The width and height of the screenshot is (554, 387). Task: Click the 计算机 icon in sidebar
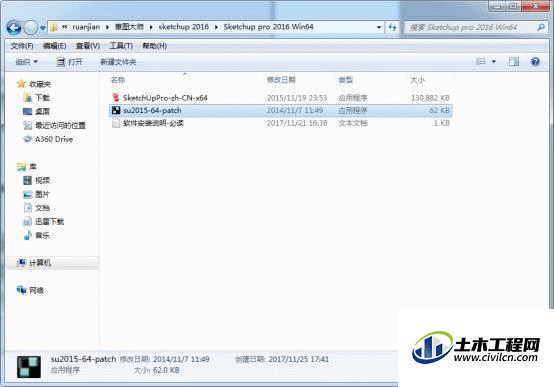click(x=22, y=263)
